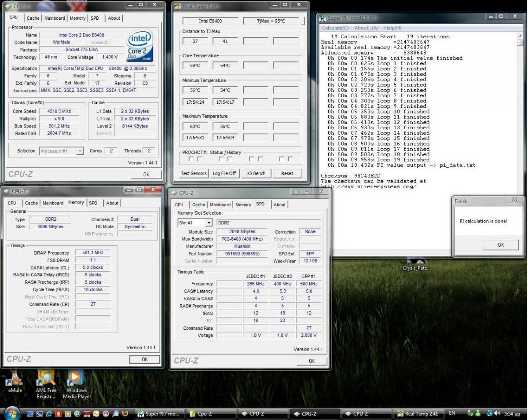
Task: Click Real Temp title bar icon
Action: 177,6
